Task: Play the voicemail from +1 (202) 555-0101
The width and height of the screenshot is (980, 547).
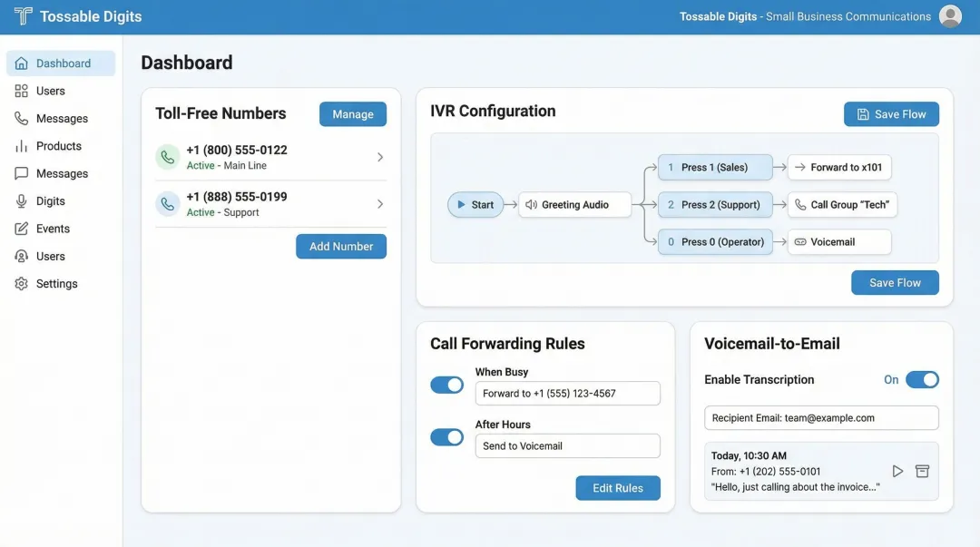Action: (897, 471)
